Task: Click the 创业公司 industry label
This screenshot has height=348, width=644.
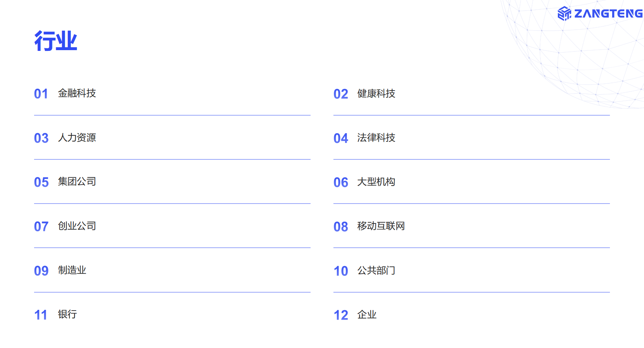Action: click(x=77, y=226)
